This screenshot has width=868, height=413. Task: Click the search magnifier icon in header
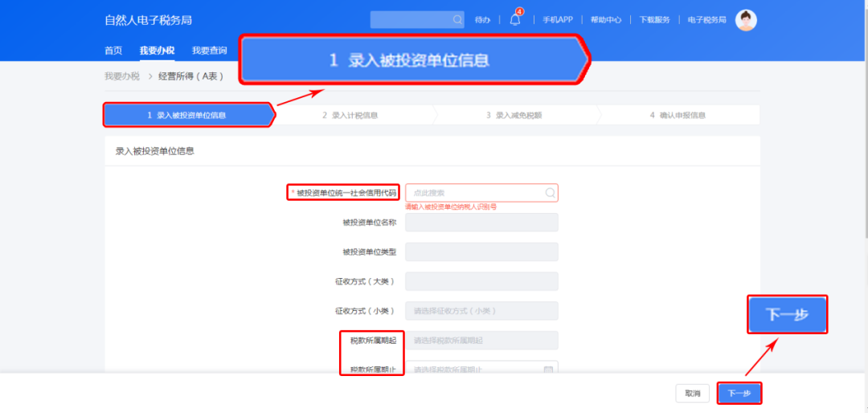pos(458,20)
